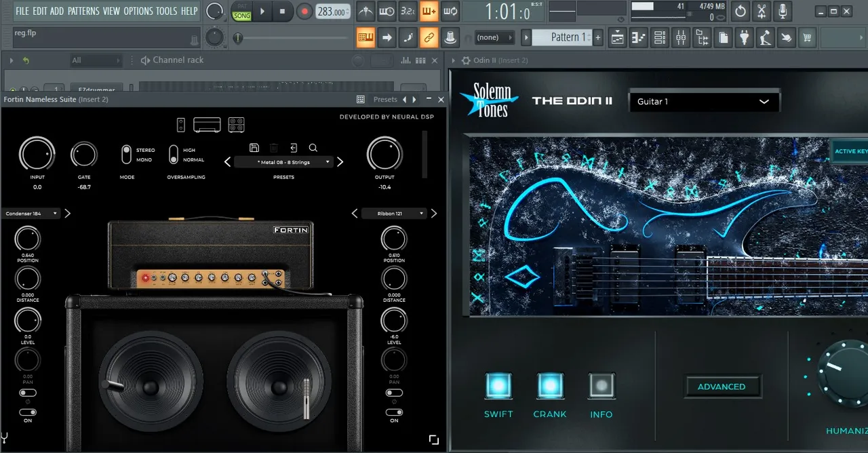868x453 pixels.
Task: Toggle left mic ON switch
Action: tap(28, 412)
